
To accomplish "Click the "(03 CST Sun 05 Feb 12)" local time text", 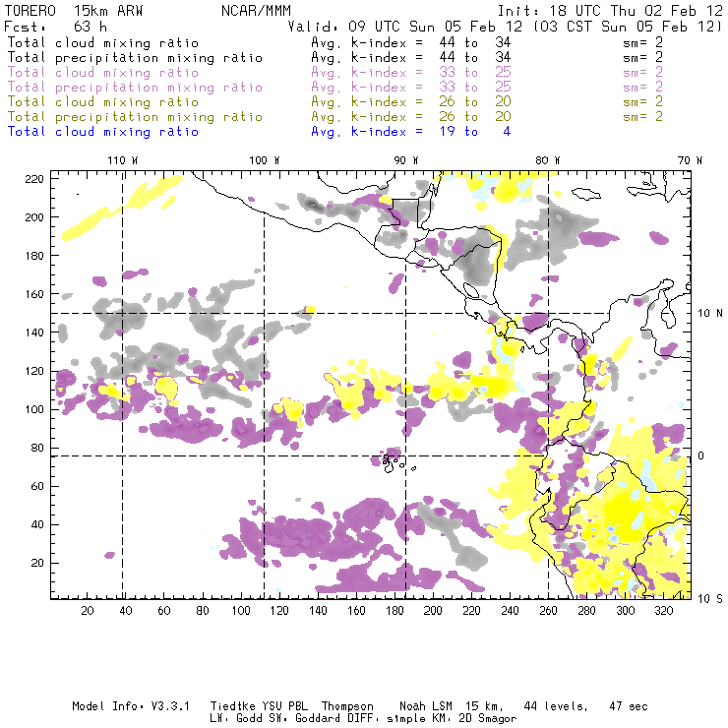I will point(628,27).
